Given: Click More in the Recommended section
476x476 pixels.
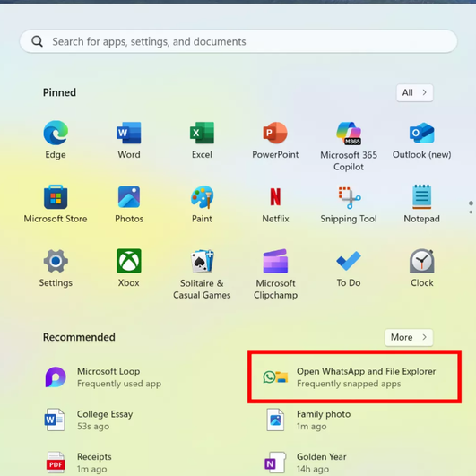Looking at the screenshot, I should click(409, 337).
